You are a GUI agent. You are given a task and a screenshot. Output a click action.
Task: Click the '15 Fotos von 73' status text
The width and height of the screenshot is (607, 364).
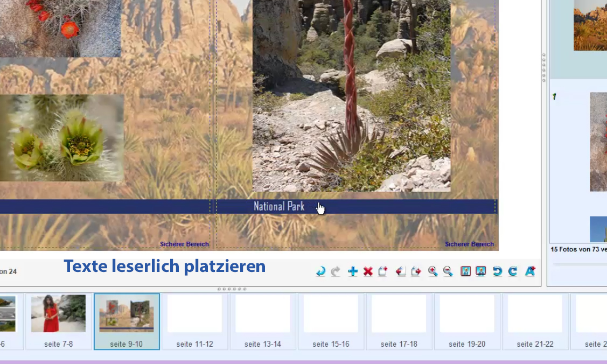(x=579, y=249)
